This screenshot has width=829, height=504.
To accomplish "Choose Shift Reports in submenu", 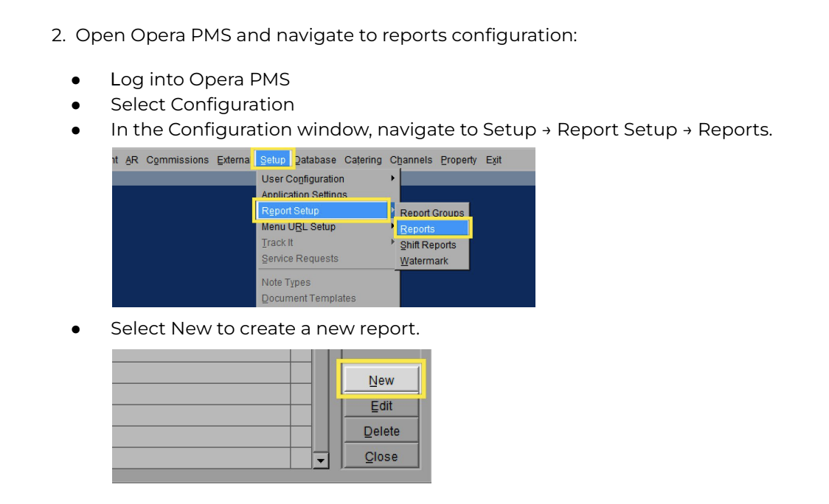I will click(432, 245).
